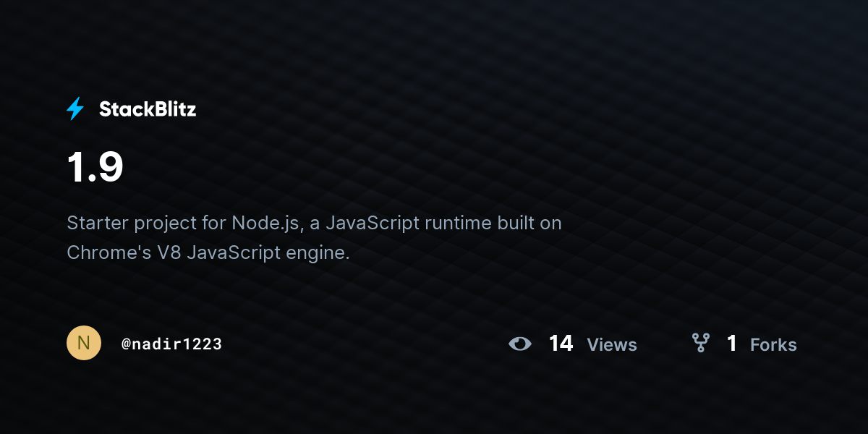Click the fork branch icon

[x=700, y=344]
